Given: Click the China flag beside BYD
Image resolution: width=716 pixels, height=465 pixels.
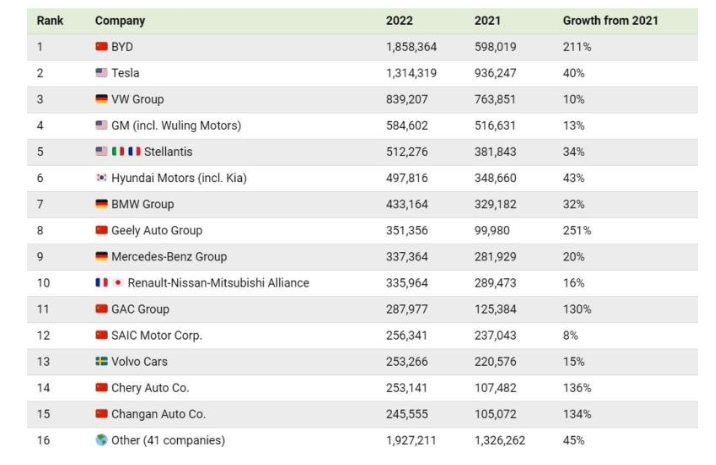Looking at the screenshot, I should point(101,47).
